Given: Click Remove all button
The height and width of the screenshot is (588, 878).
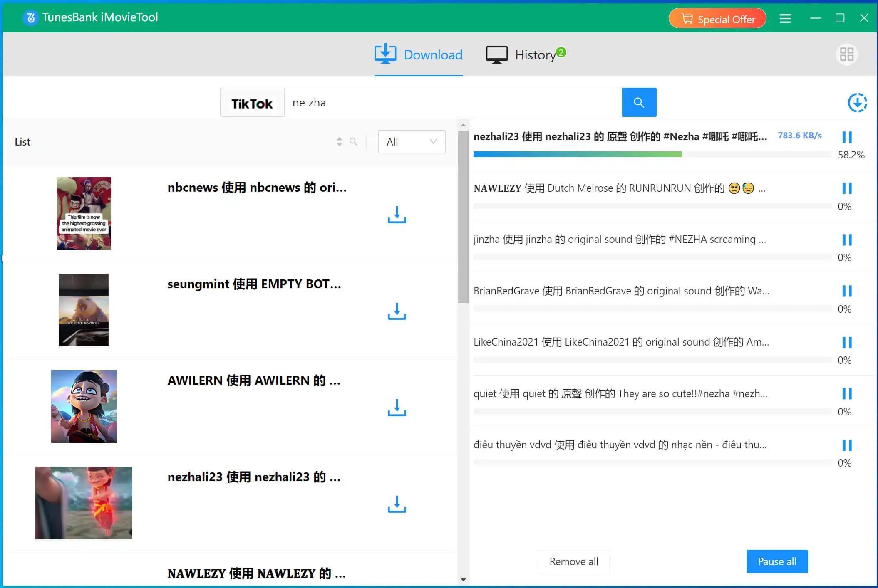Looking at the screenshot, I should click(574, 561).
